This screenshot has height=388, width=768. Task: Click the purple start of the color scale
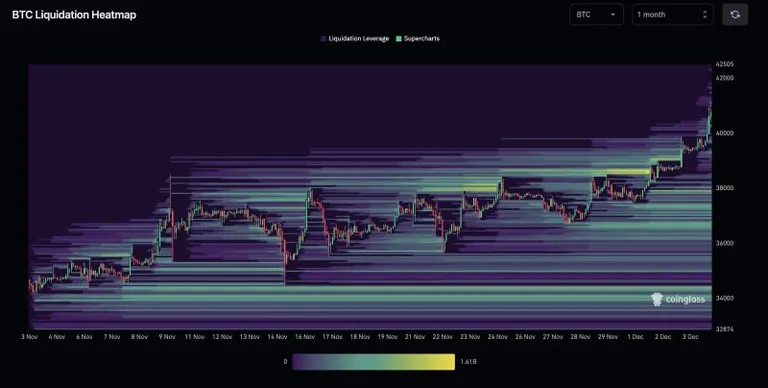[300, 362]
